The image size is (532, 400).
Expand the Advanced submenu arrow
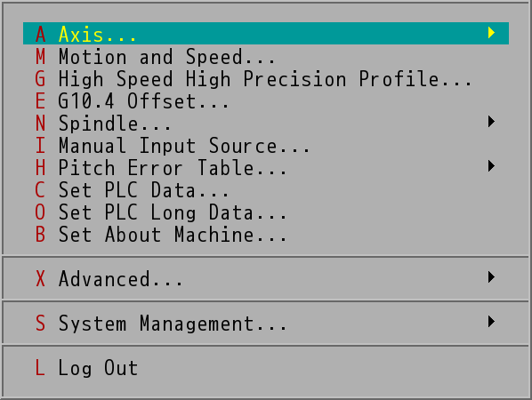point(491,277)
